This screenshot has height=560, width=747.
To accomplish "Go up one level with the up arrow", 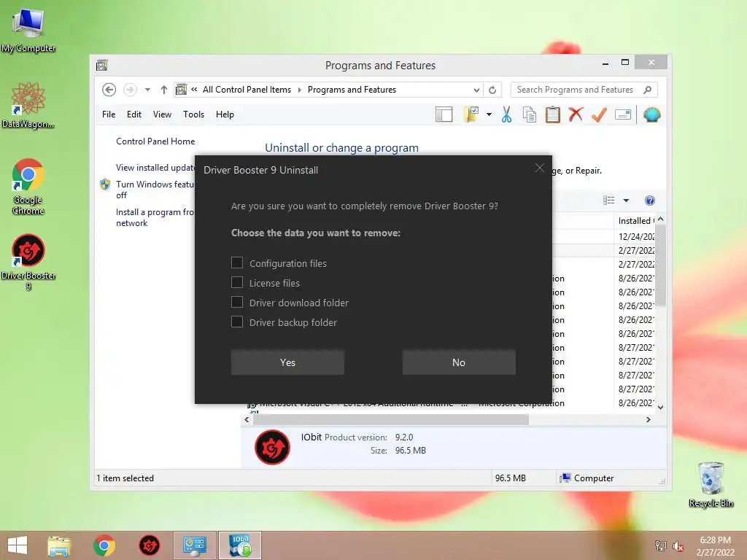I will click(x=164, y=90).
